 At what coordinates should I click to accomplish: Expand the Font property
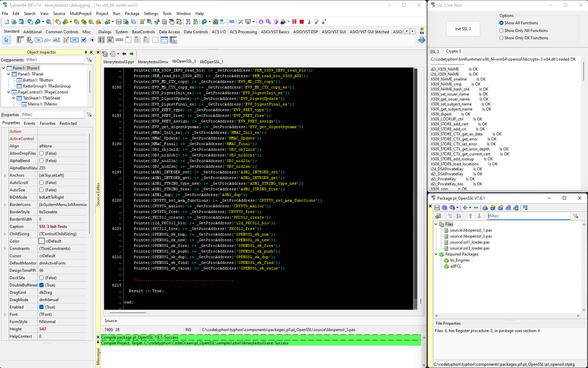pos(5,314)
